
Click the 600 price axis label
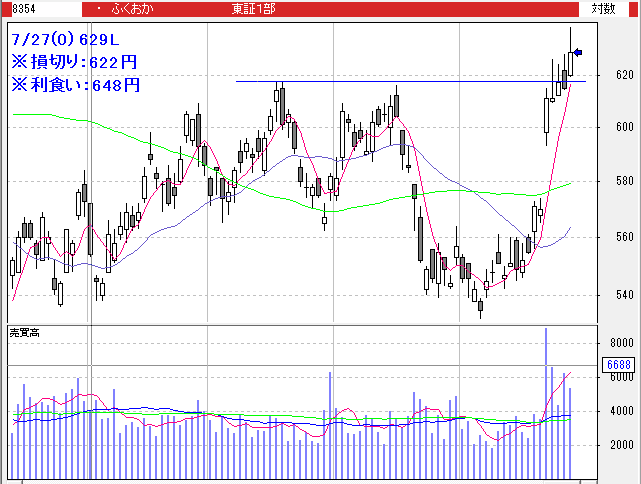click(x=624, y=127)
